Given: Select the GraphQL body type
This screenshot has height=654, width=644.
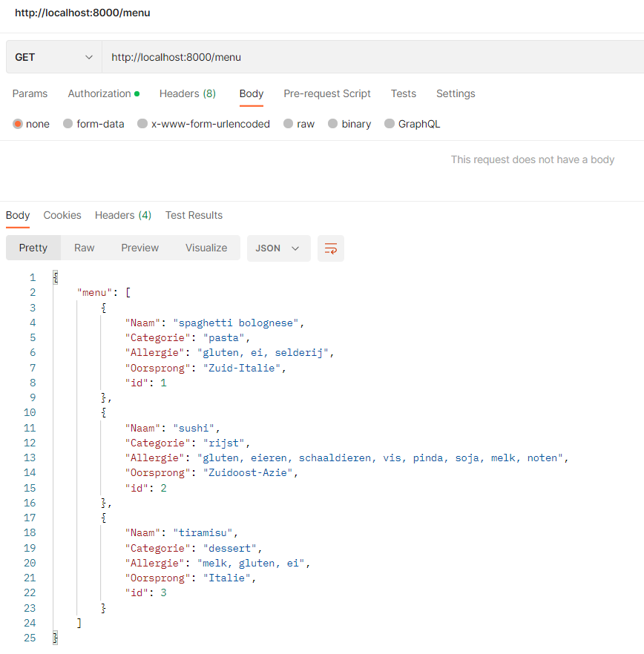Looking at the screenshot, I should click(x=413, y=124).
